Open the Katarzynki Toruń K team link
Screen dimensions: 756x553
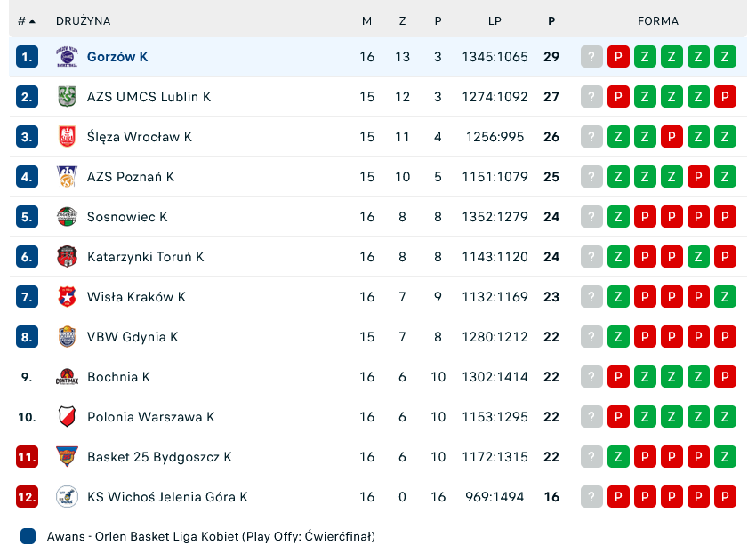145,257
